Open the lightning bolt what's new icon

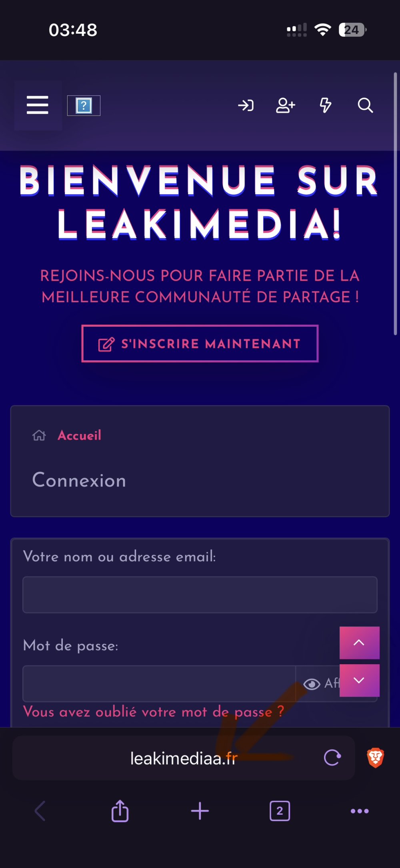tap(325, 105)
